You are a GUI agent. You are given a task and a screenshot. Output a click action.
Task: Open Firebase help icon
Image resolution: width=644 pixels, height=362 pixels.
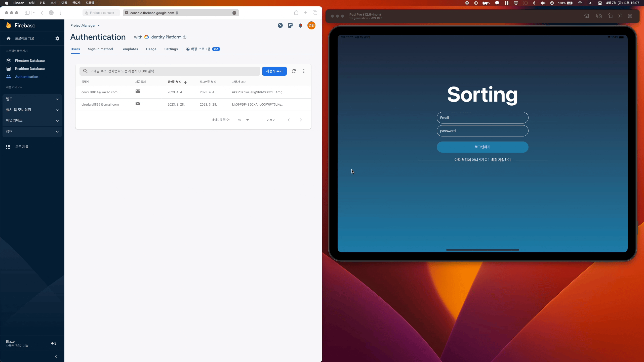pyautogui.click(x=280, y=25)
